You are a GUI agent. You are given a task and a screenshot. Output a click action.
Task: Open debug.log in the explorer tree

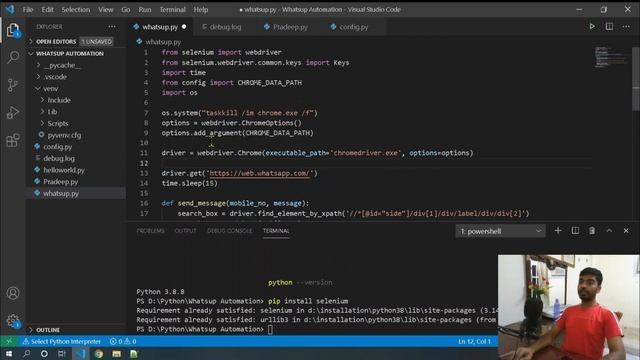(x=59, y=158)
